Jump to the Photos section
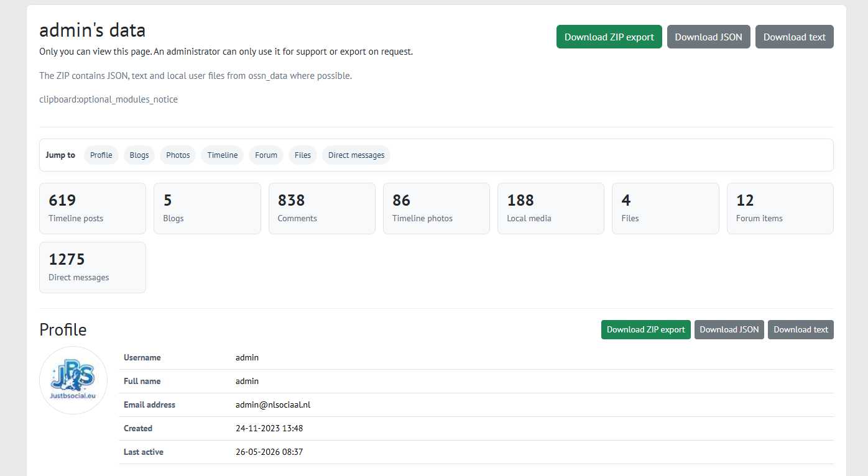This screenshot has height=476, width=868. (178, 155)
